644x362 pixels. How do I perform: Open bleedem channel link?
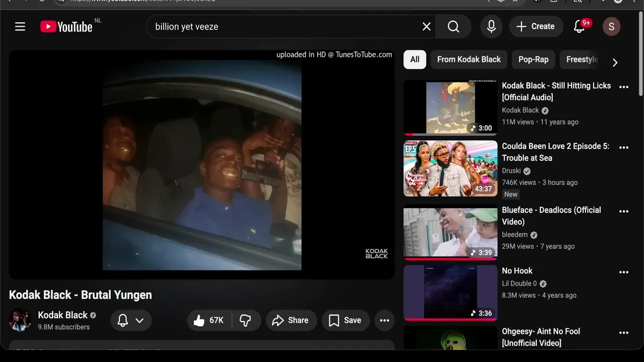click(x=515, y=234)
